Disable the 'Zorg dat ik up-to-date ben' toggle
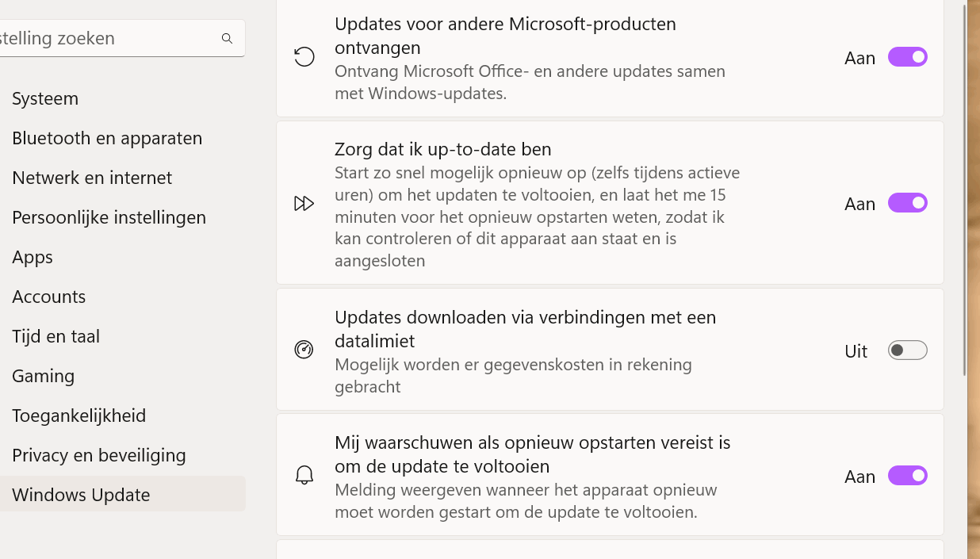980x559 pixels. coord(907,203)
